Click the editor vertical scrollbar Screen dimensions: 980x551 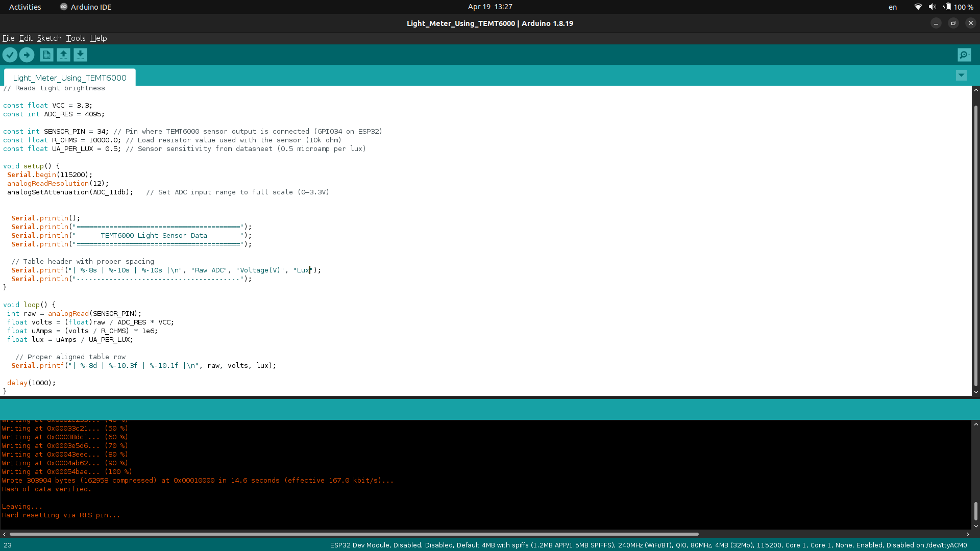point(975,246)
